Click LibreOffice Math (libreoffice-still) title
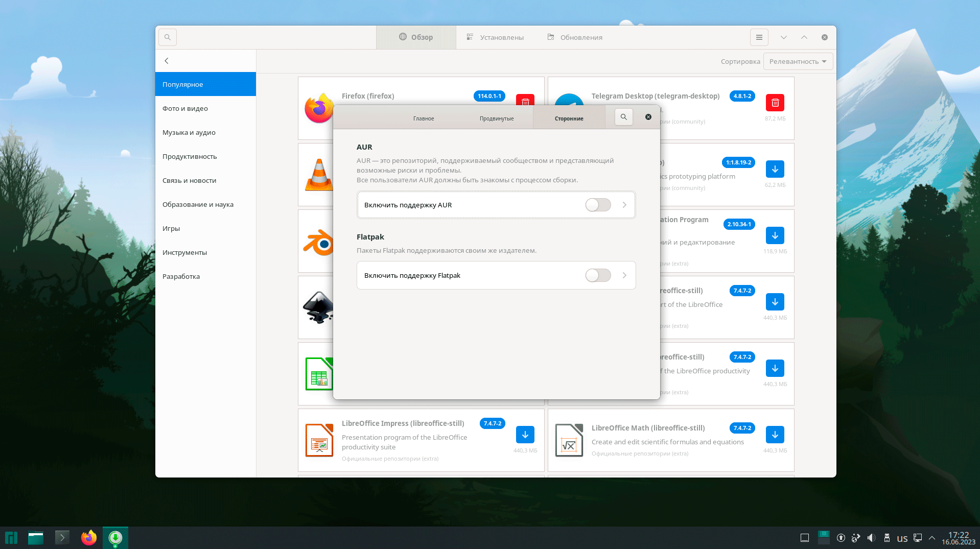 648,428
